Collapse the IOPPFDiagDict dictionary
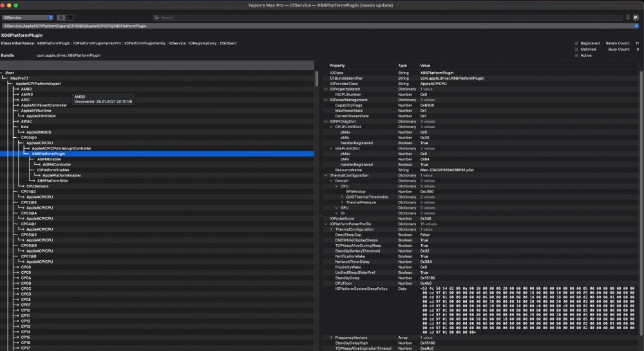This screenshot has height=351, width=644. [x=326, y=122]
